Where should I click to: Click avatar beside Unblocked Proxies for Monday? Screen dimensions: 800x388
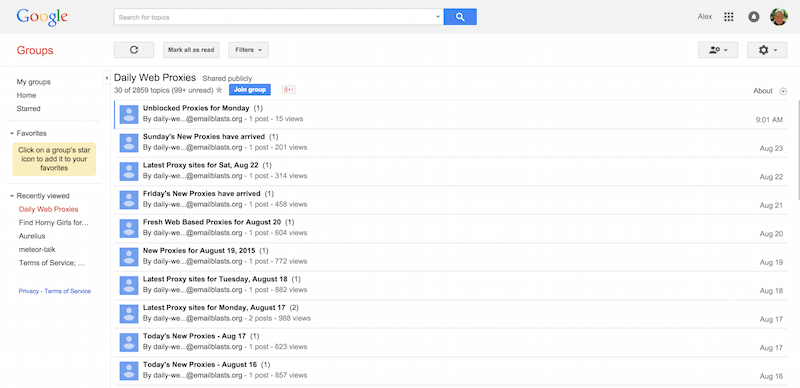click(129, 114)
